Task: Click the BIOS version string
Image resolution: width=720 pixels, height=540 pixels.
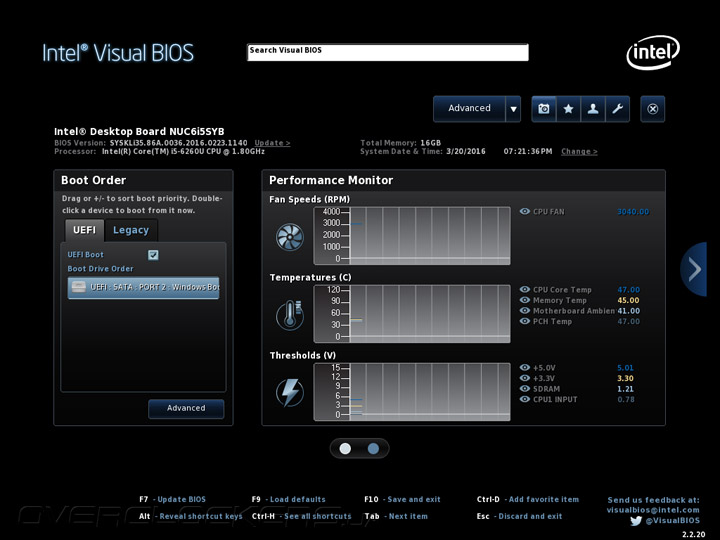Action: pos(179,143)
